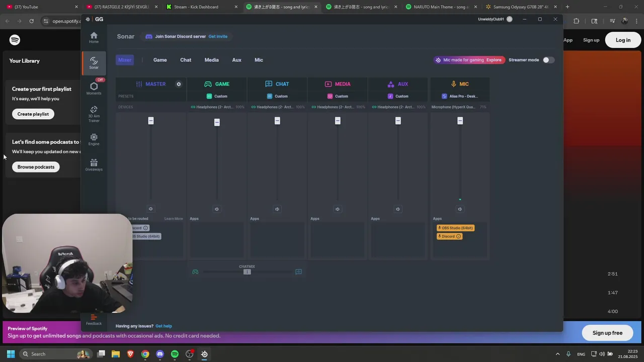Open the Engine sidebar section
Viewport: 644px width, 362px height.
(x=94, y=140)
